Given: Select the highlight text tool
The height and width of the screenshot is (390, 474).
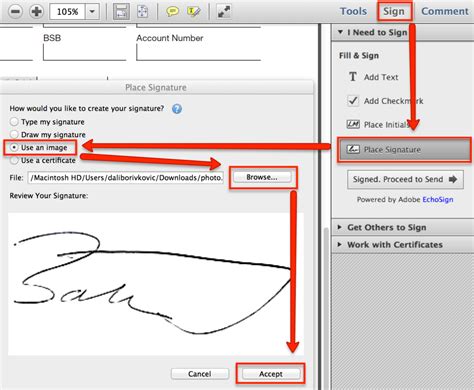Looking at the screenshot, I should pos(194,12).
